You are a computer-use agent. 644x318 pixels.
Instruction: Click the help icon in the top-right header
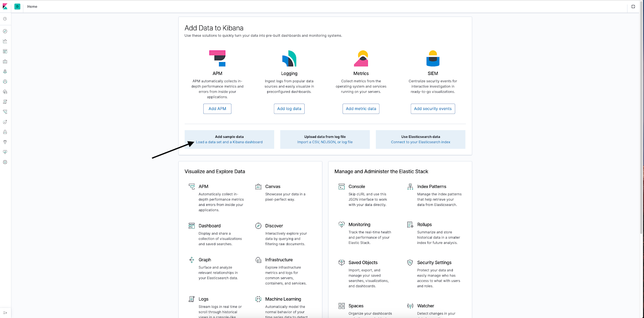pyautogui.click(x=633, y=6)
